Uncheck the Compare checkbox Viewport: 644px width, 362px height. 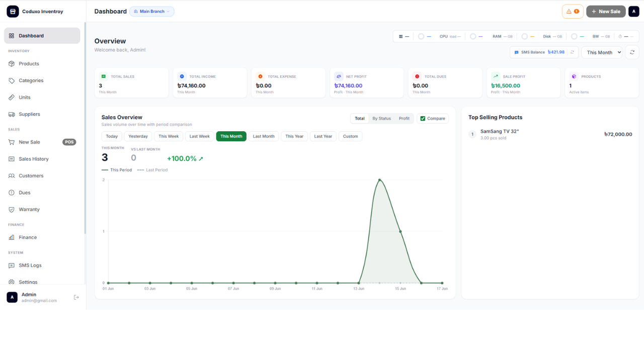point(423,119)
